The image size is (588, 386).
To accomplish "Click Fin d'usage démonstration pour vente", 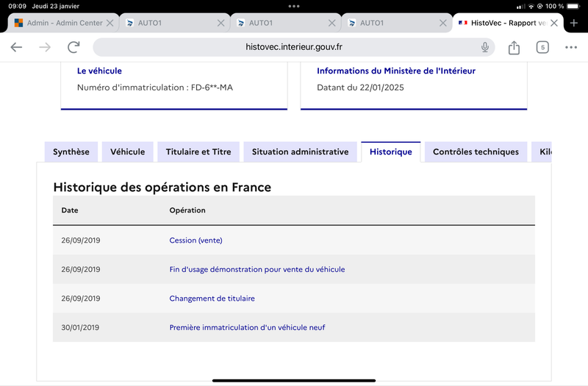I will tap(257, 269).
